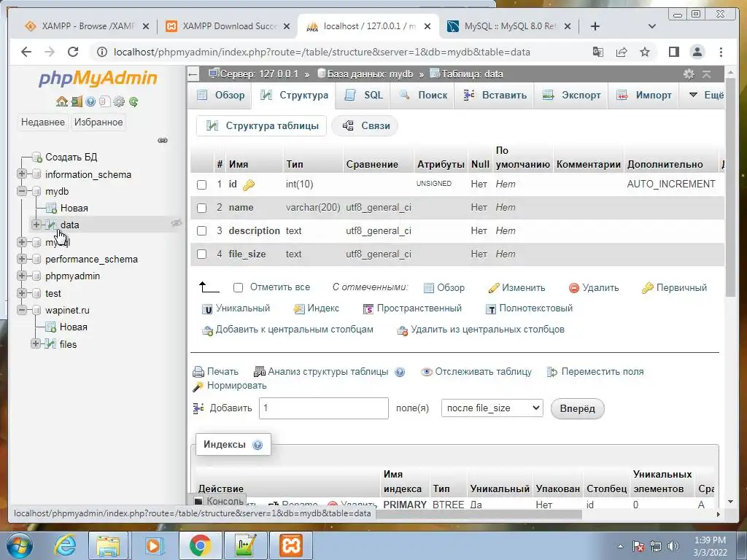Image resolution: width=747 pixels, height=560 pixels.
Task: Open the после file_size position dropdown
Action: point(492,408)
